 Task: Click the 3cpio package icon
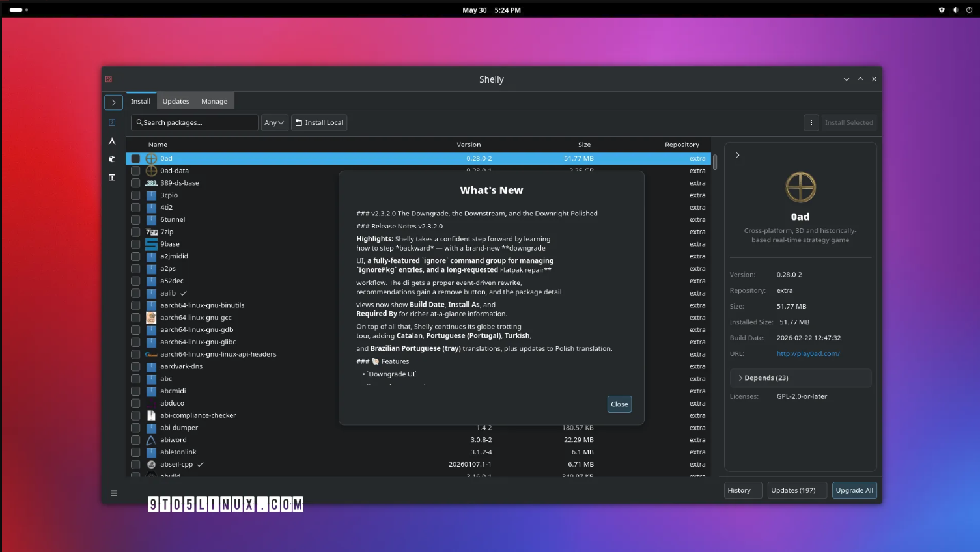tap(151, 195)
